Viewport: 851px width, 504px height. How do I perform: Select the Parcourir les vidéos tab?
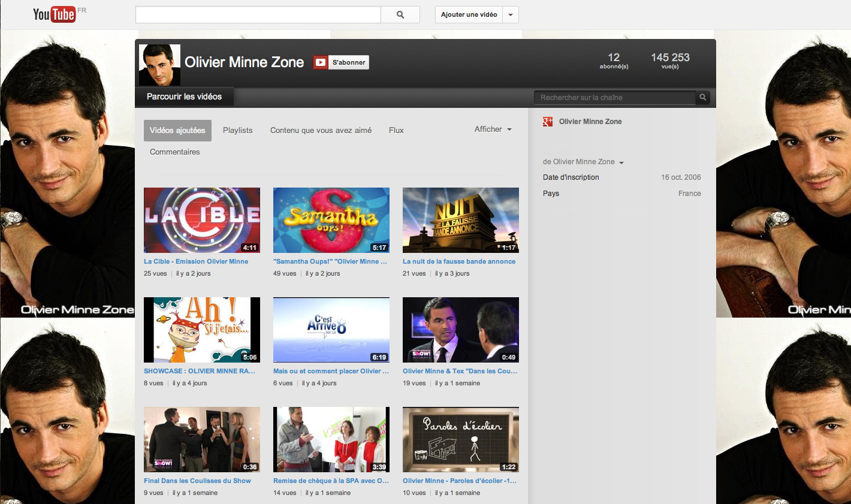184,96
